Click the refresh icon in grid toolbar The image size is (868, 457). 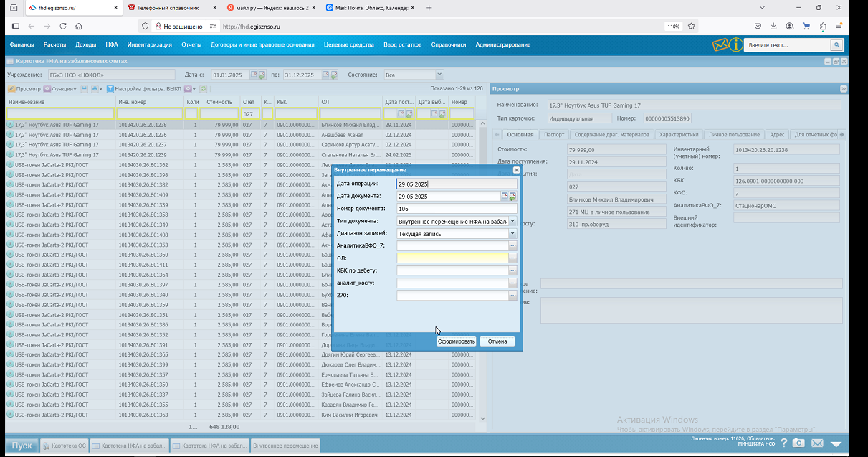(203, 89)
